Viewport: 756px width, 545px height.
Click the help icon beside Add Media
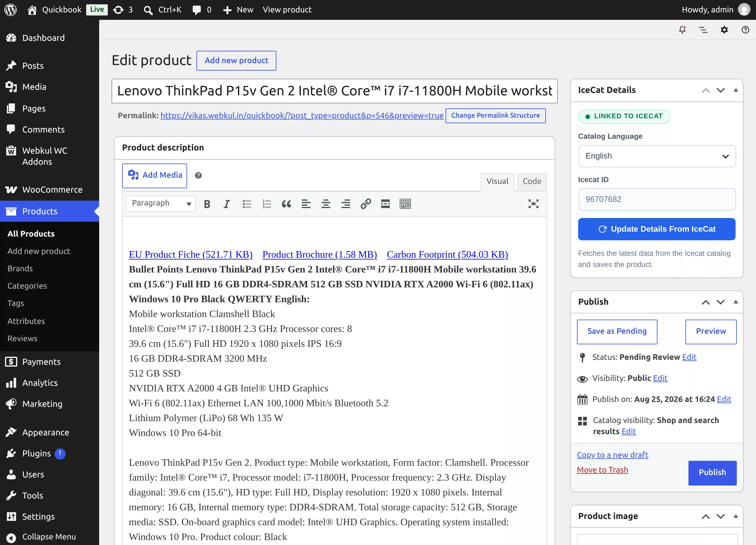click(198, 176)
